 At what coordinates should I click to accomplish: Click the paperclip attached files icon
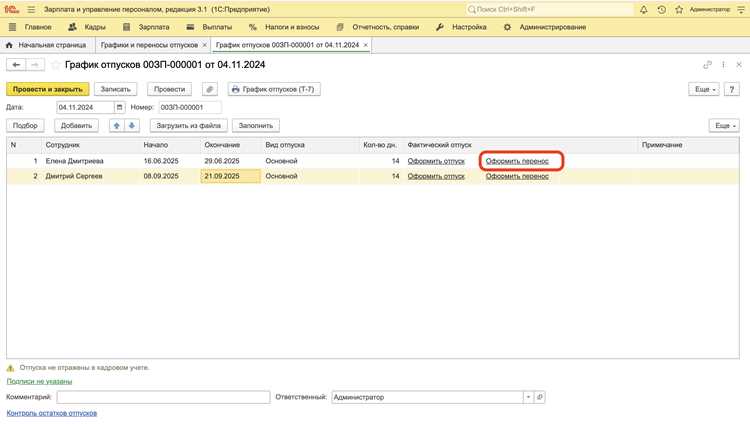point(210,89)
